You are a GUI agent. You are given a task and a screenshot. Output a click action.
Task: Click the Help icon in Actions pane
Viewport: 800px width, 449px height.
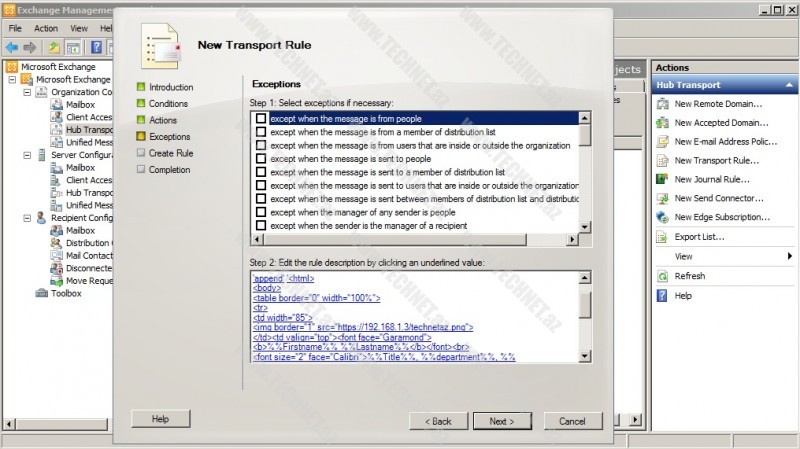coord(662,296)
